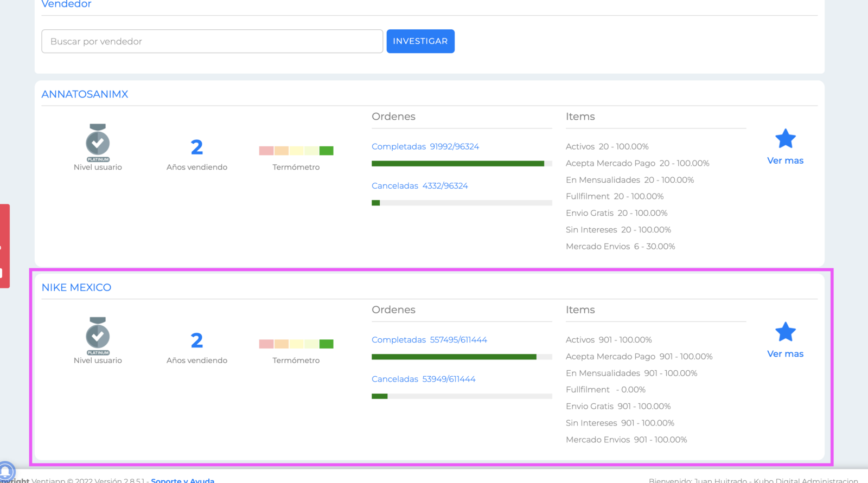Click ANNATOSANIMX completed orders progress bar

click(x=462, y=164)
